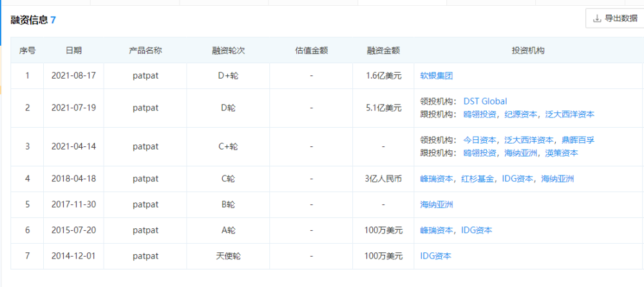Click the 日期 column header
The height and width of the screenshot is (287, 644).
(73, 50)
